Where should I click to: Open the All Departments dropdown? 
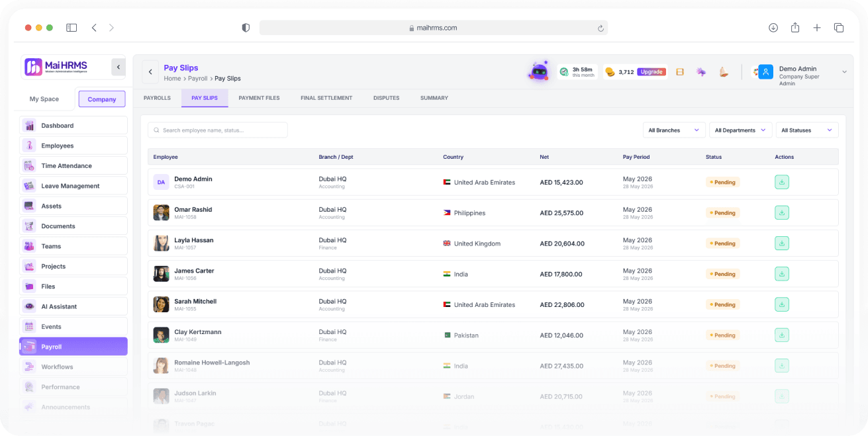(x=740, y=130)
